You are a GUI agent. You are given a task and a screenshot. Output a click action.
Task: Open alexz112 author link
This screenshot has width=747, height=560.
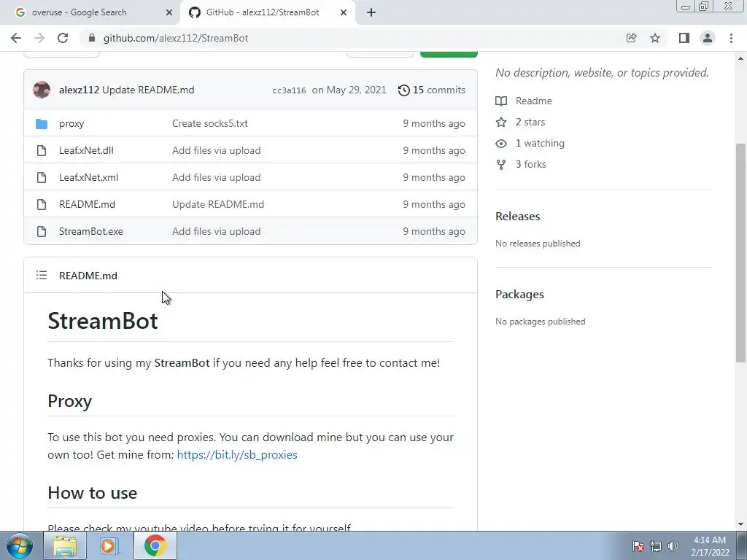(x=79, y=90)
